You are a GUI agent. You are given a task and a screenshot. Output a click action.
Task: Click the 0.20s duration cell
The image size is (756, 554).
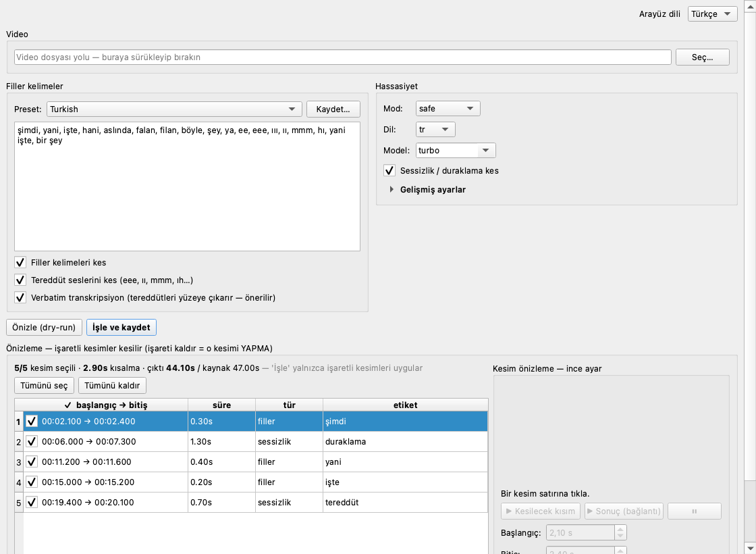point(222,482)
